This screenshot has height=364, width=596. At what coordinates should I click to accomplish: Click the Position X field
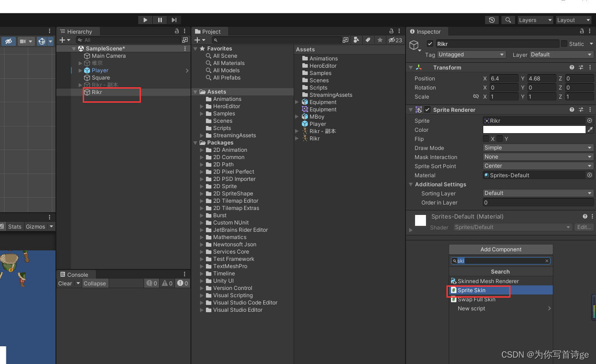click(x=504, y=79)
